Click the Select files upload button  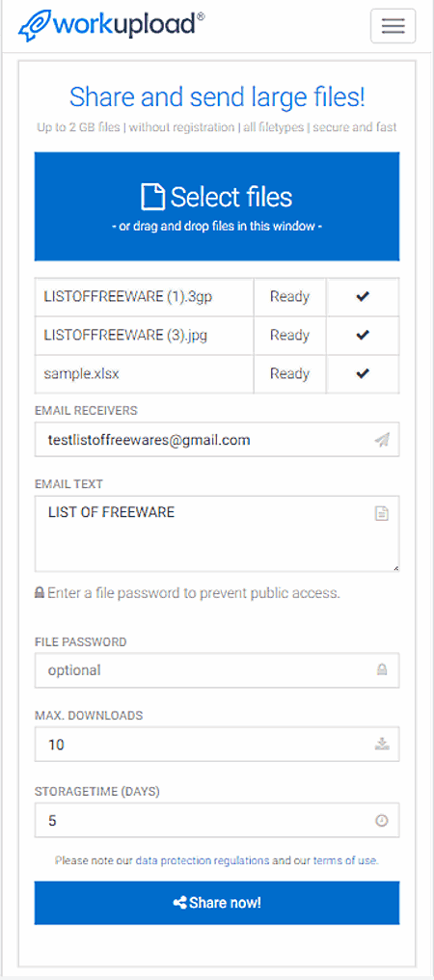(x=217, y=206)
